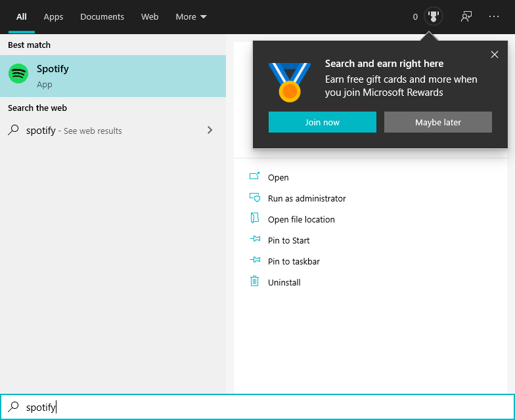Image resolution: width=515 pixels, height=420 pixels.
Task: Click the web search magnifier icon
Action: coord(13,130)
